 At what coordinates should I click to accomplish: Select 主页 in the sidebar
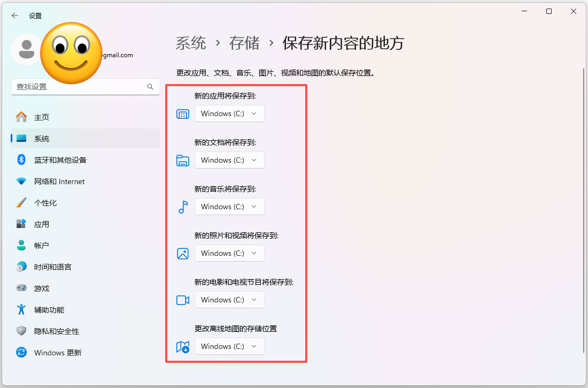pos(42,117)
